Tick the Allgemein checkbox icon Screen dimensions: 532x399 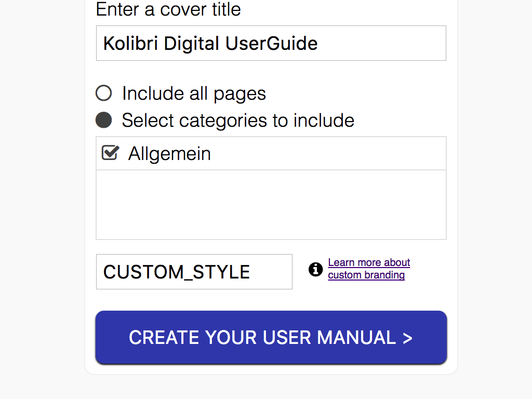click(110, 153)
